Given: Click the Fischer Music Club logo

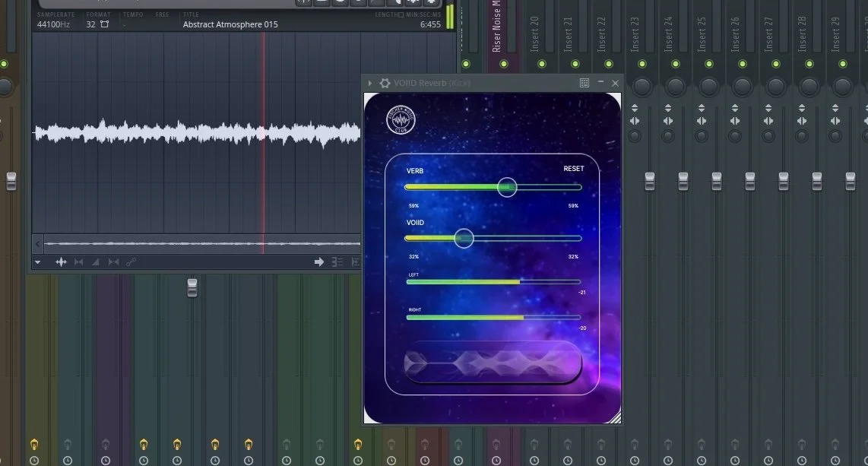Looking at the screenshot, I should (x=401, y=119).
